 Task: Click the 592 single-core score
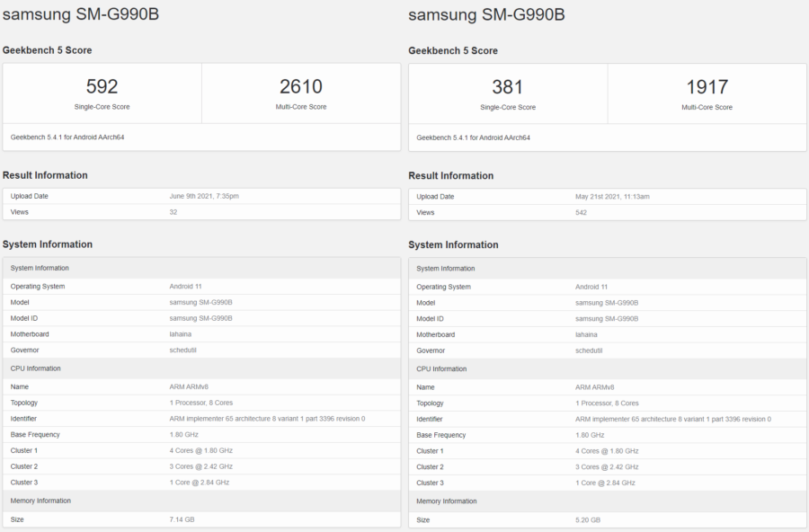102,86
